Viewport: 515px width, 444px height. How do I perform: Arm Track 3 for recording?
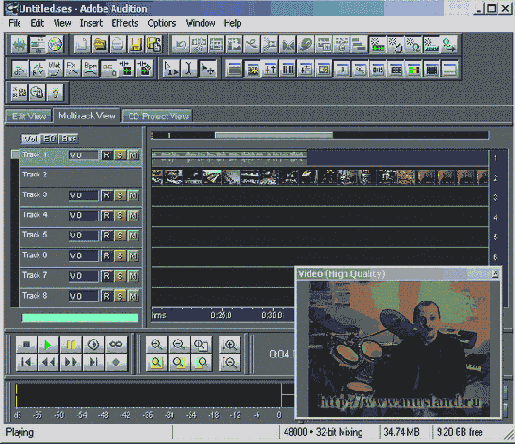106,195
